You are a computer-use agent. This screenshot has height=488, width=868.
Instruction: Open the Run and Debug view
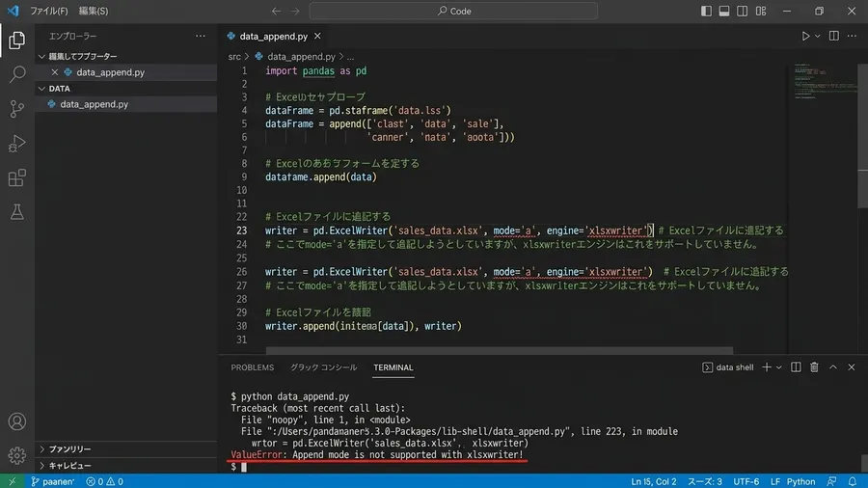pyautogui.click(x=16, y=144)
